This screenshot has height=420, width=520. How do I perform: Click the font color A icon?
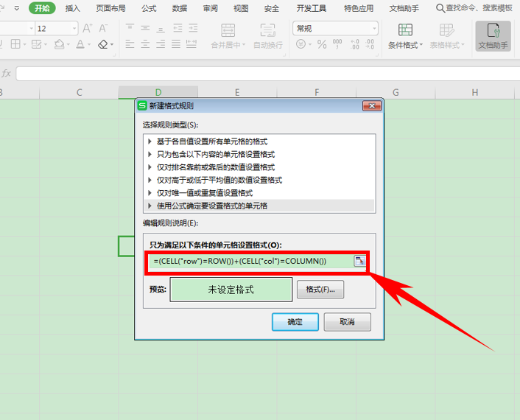80,43
